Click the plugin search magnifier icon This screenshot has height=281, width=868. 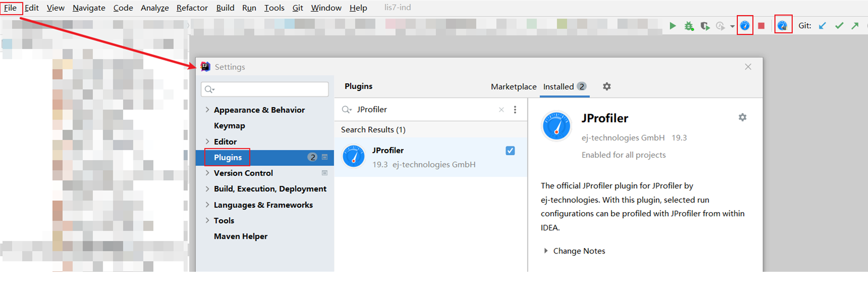[347, 110]
